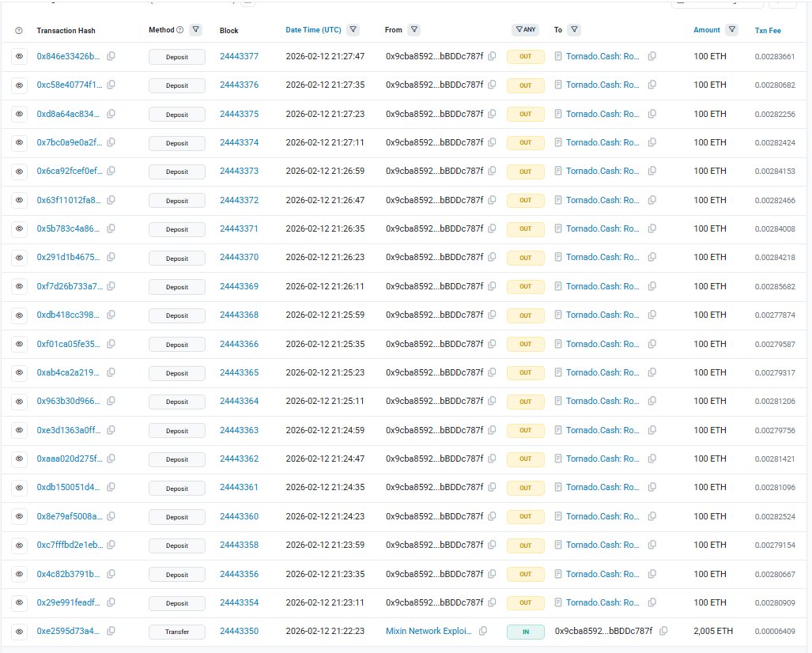812x653 pixels.
Task: Open block 24443360
Action: 239,515
